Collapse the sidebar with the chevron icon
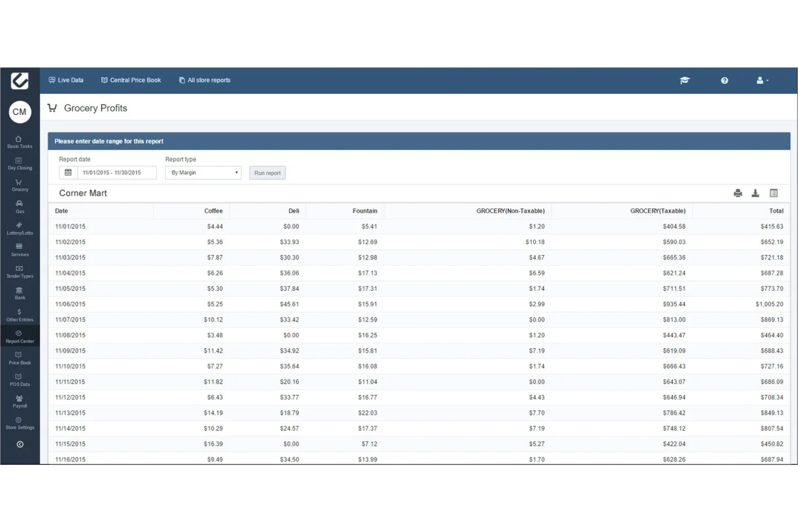 [x=20, y=444]
